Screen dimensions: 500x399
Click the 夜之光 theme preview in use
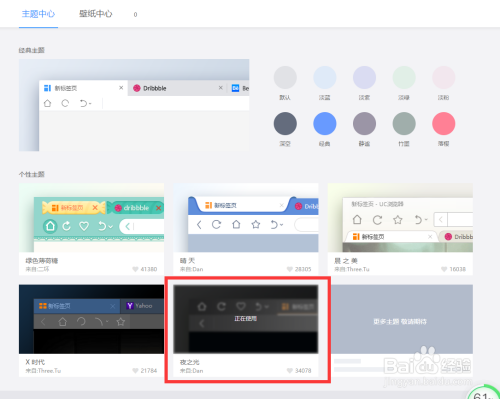(x=246, y=319)
